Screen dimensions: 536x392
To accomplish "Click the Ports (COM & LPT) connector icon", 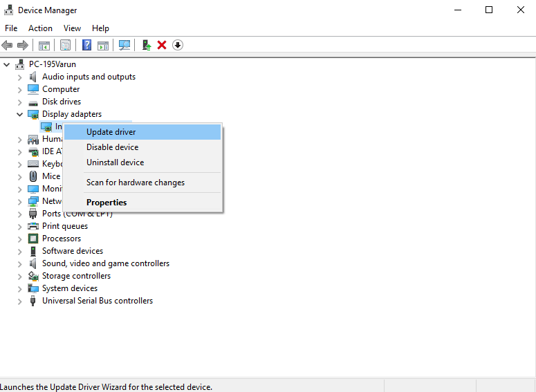I will (x=33, y=214).
